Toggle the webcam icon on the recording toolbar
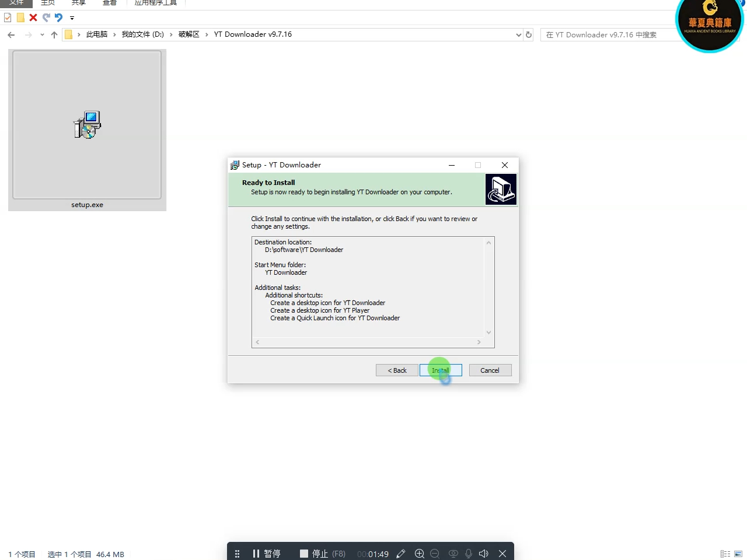The height and width of the screenshot is (560, 747). [453, 554]
